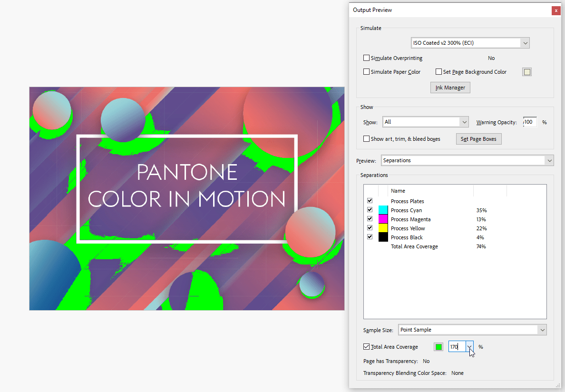
Task: Uncheck the Total Area Coverage checkbox
Action: click(x=366, y=347)
